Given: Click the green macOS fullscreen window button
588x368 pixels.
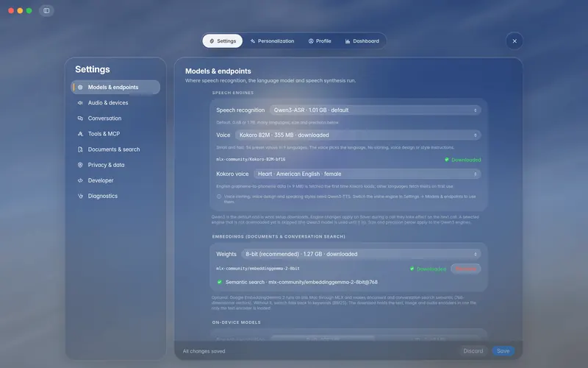Looking at the screenshot, I should click(x=29, y=10).
